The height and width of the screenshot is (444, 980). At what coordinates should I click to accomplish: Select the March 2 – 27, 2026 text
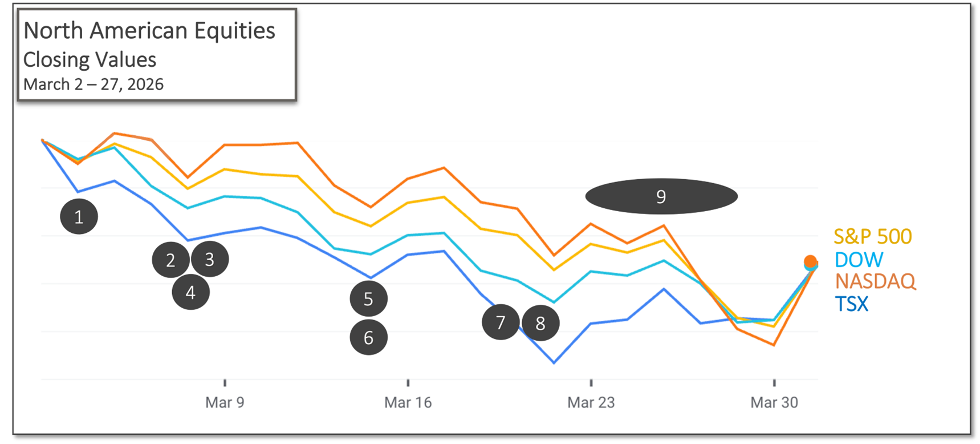[93, 84]
